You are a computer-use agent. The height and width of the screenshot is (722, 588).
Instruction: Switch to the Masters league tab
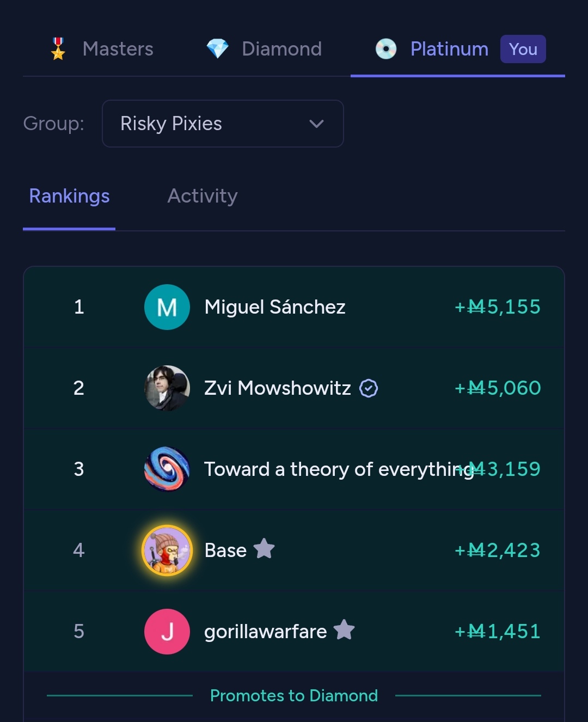[118, 49]
